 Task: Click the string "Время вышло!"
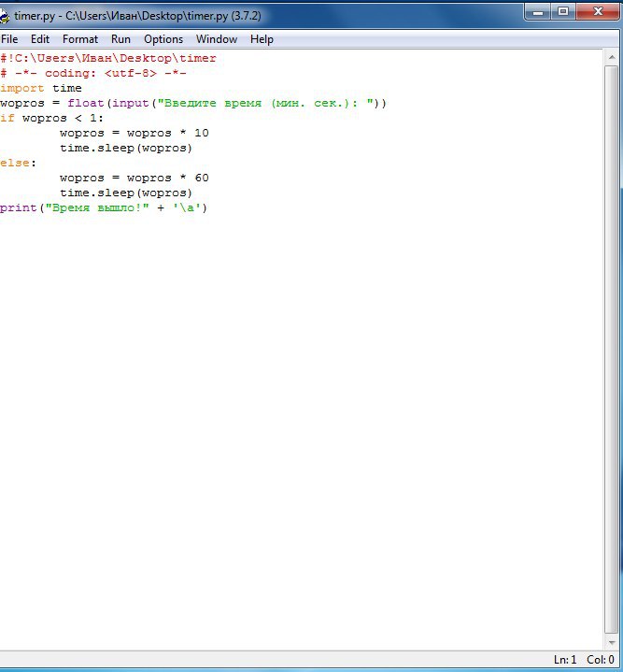pyautogui.click(x=97, y=208)
